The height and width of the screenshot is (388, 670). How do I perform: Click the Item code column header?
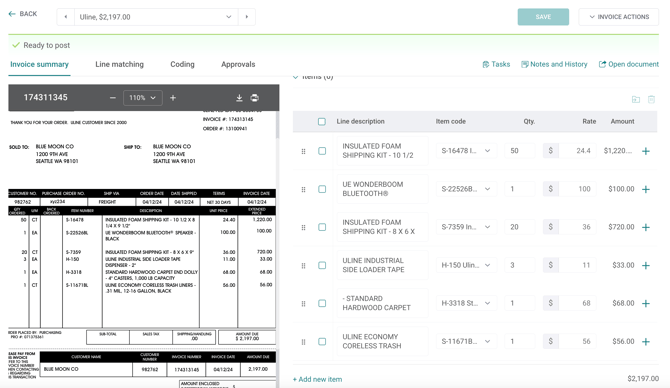[450, 121]
